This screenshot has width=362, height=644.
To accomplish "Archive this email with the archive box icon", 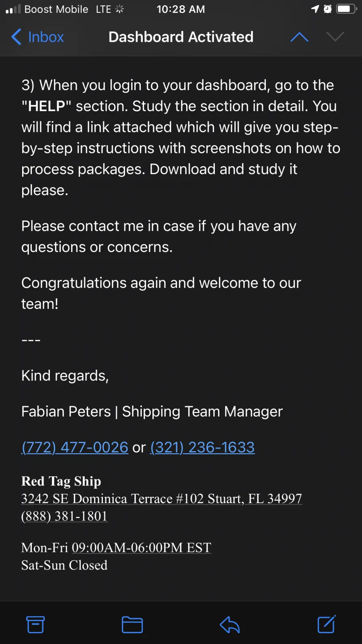I will 35,624.
